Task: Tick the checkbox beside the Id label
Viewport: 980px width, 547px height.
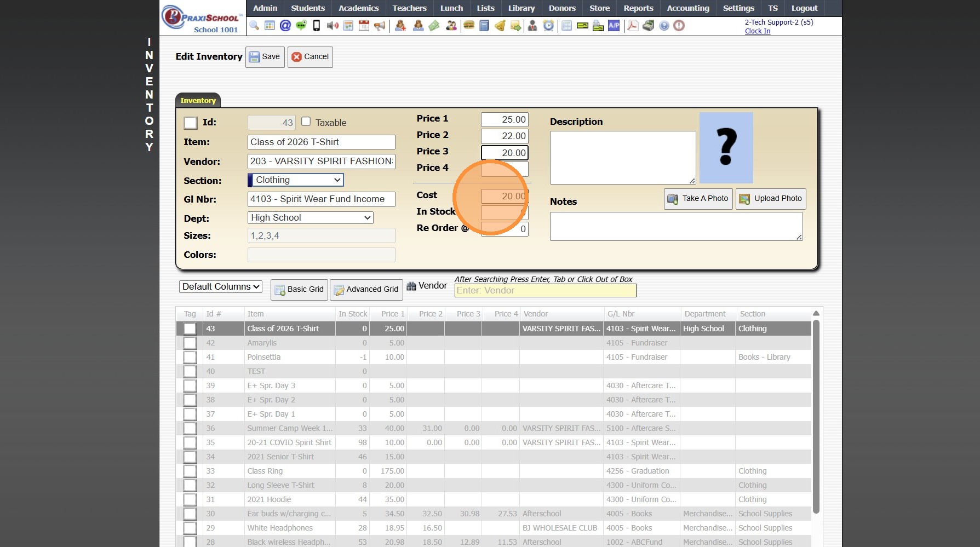Action: pos(190,123)
